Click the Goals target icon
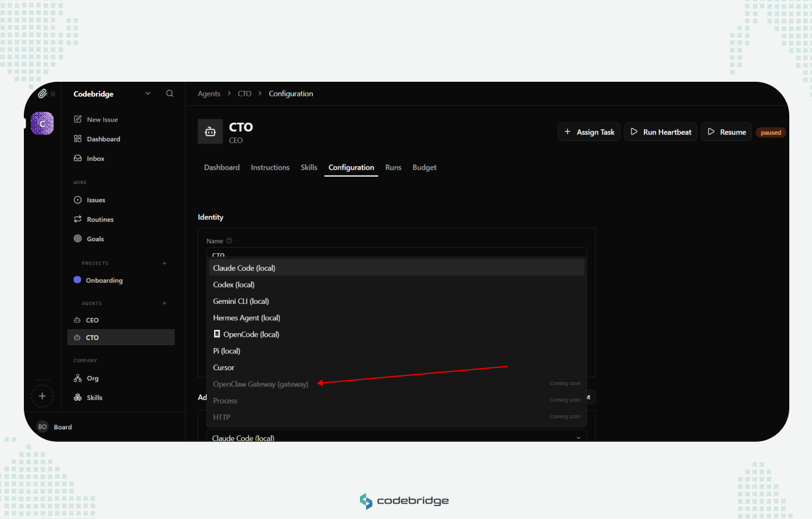Viewport: 812px width, 519px height. tap(78, 238)
